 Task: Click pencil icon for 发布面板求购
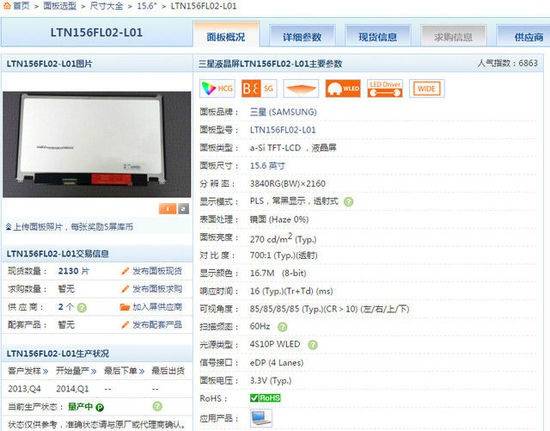coord(125,289)
